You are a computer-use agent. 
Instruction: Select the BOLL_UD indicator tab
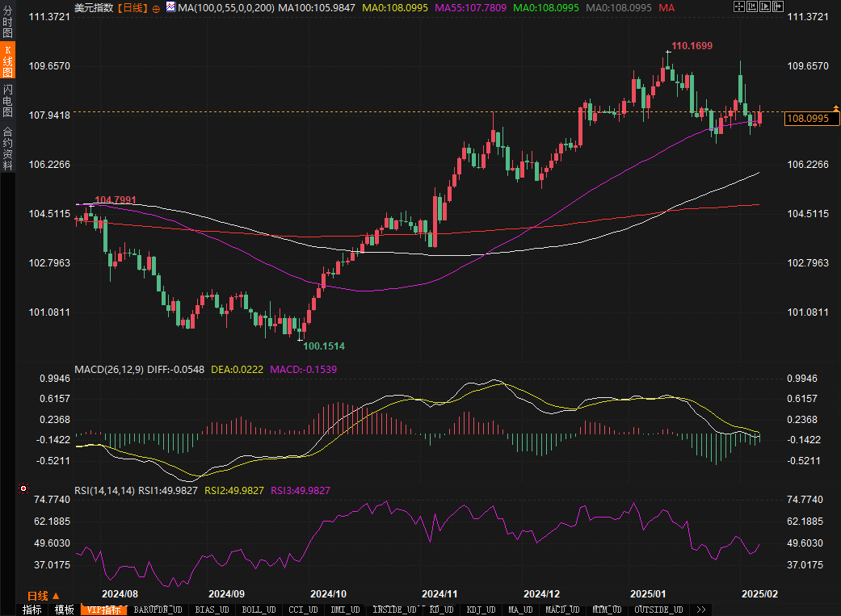coord(258,610)
